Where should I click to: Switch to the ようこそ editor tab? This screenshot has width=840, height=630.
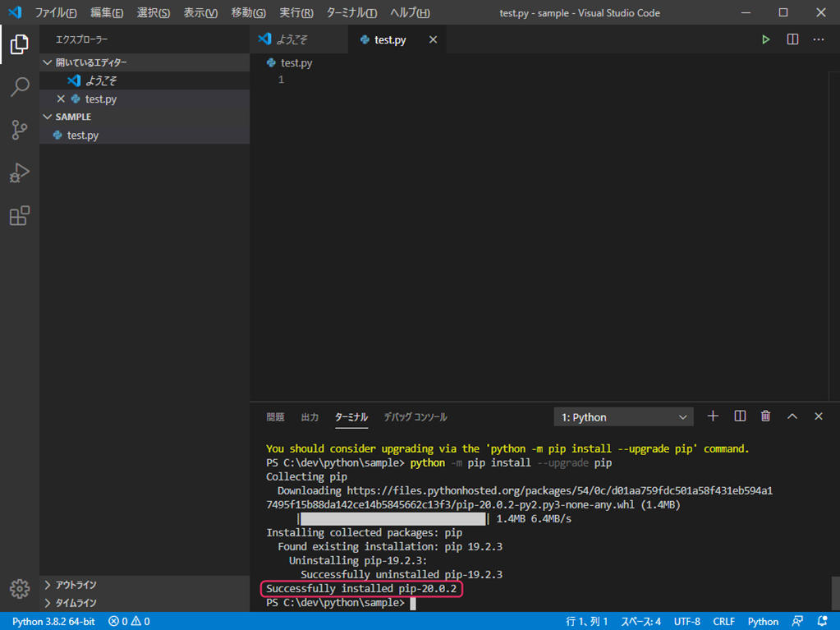[x=299, y=39]
